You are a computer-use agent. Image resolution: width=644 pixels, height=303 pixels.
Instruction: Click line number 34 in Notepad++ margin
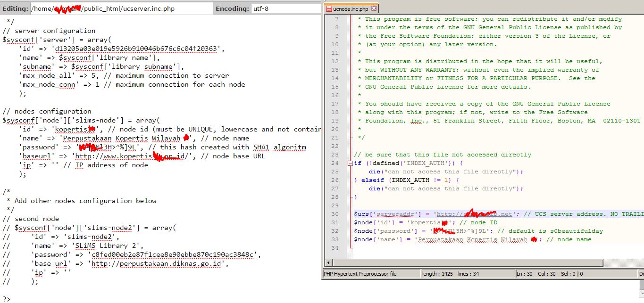click(335, 248)
